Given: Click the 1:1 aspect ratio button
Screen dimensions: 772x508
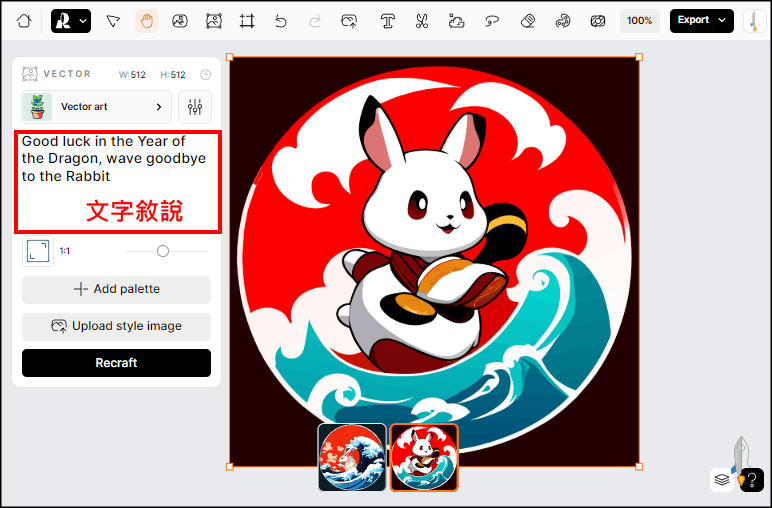Looking at the screenshot, I should (x=38, y=251).
